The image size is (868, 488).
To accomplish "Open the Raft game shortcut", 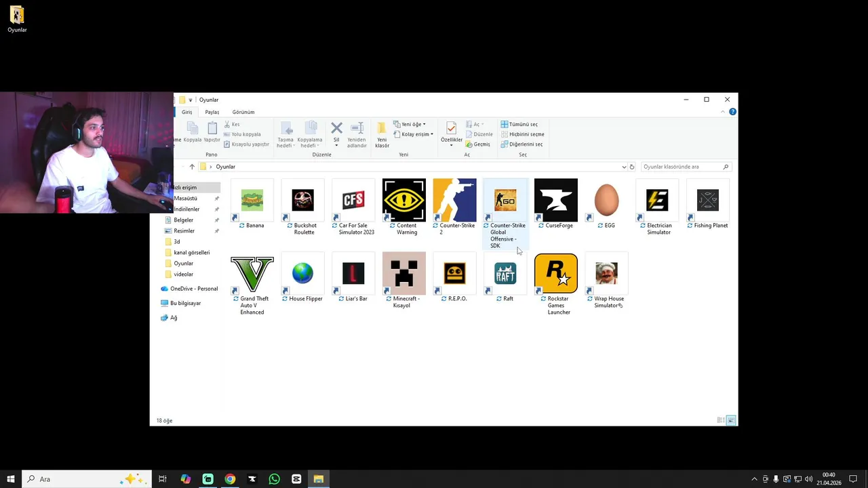I will (505, 273).
